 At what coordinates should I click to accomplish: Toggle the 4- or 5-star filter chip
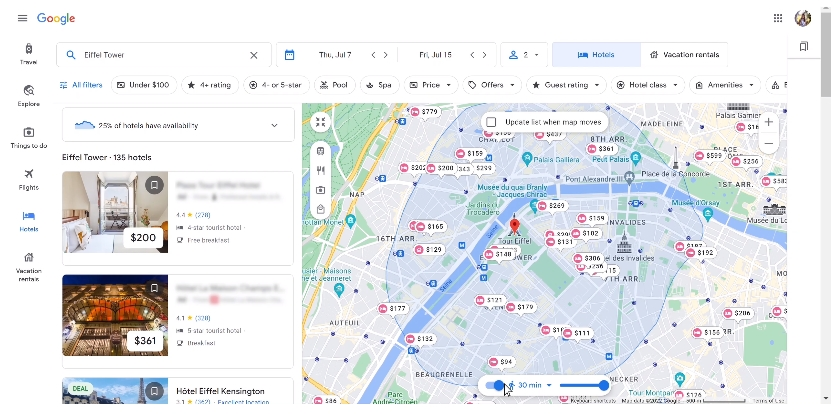click(276, 85)
